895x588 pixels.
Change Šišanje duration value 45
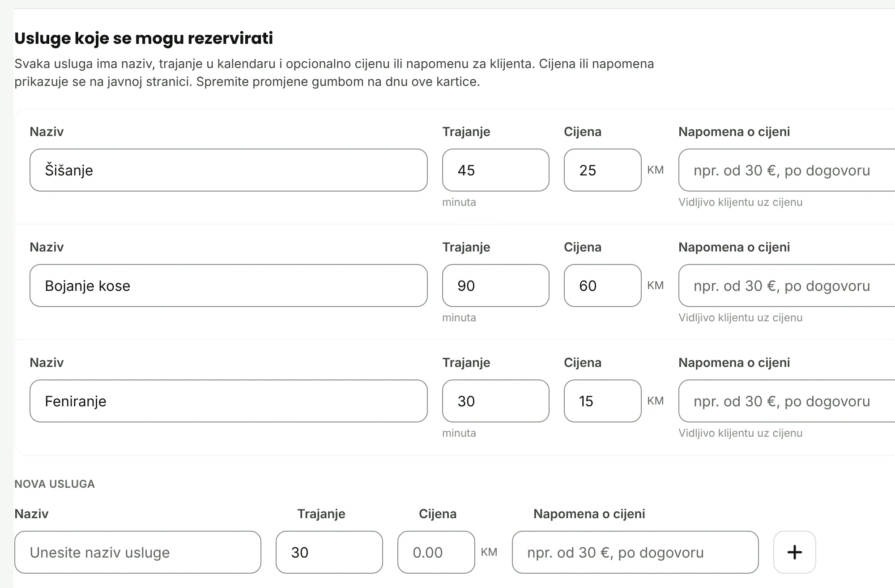pyautogui.click(x=496, y=170)
